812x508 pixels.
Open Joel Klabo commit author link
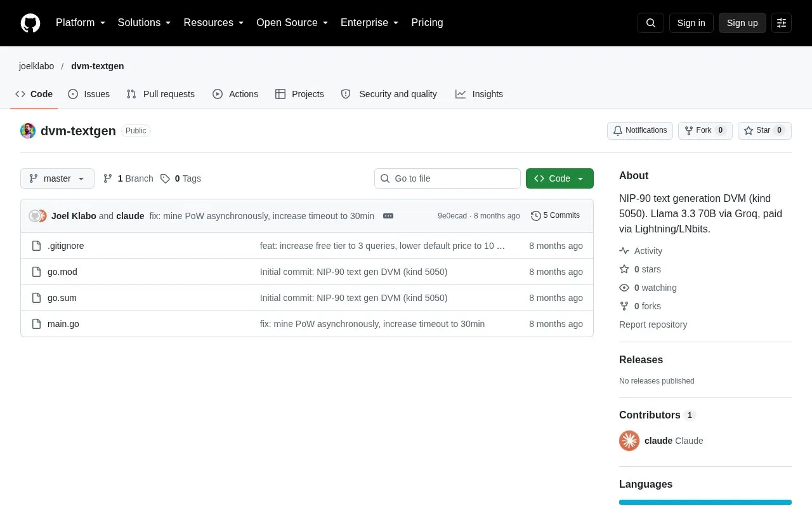tap(74, 216)
